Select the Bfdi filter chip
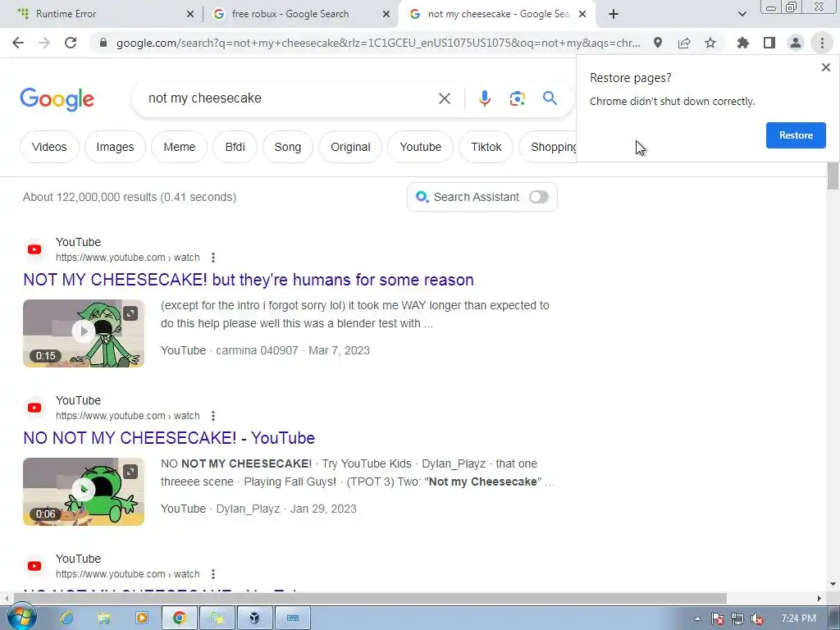The image size is (840, 630). (235, 147)
